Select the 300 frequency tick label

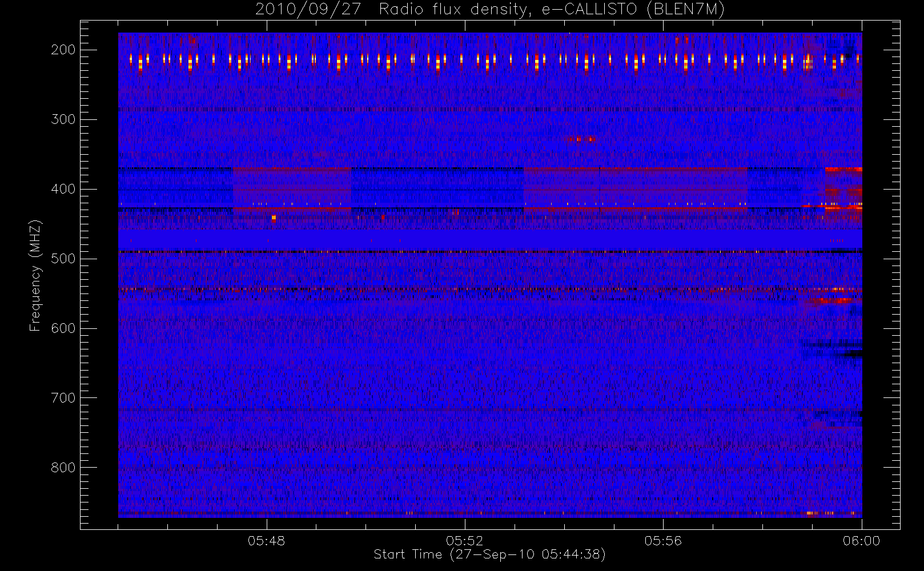click(x=63, y=119)
